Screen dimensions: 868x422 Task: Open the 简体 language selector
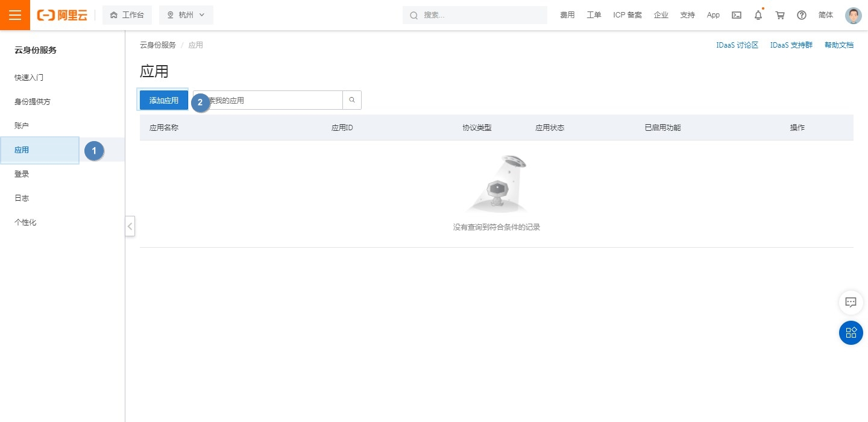click(x=826, y=15)
